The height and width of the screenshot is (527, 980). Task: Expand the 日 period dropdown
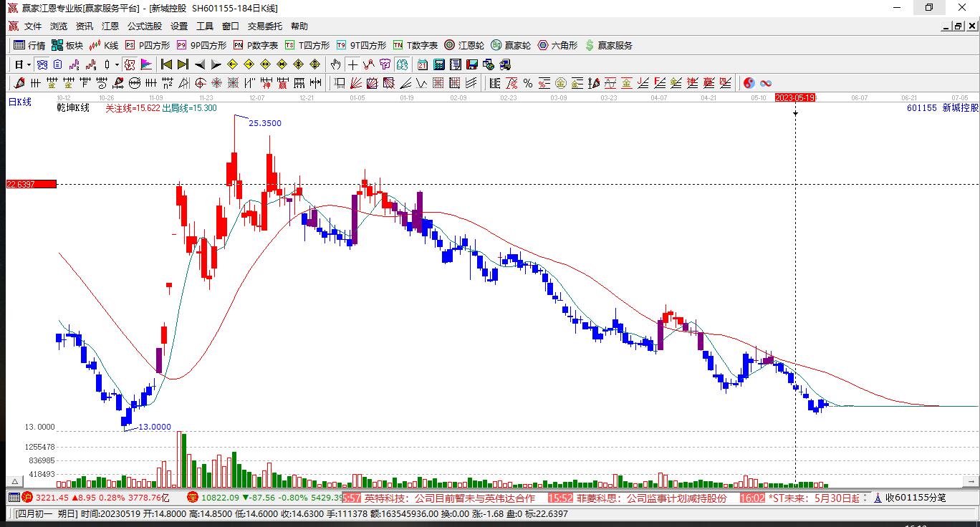[x=29, y=64]
